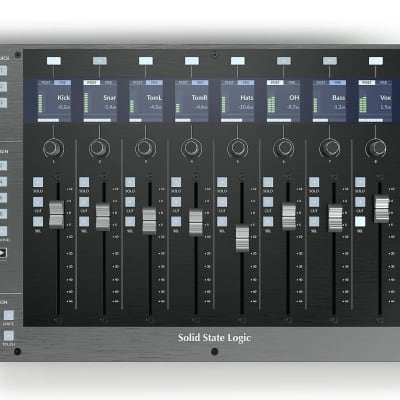400x400 pixels.
Task: Click the OH channel fader cap
Action: click(289, 216)
